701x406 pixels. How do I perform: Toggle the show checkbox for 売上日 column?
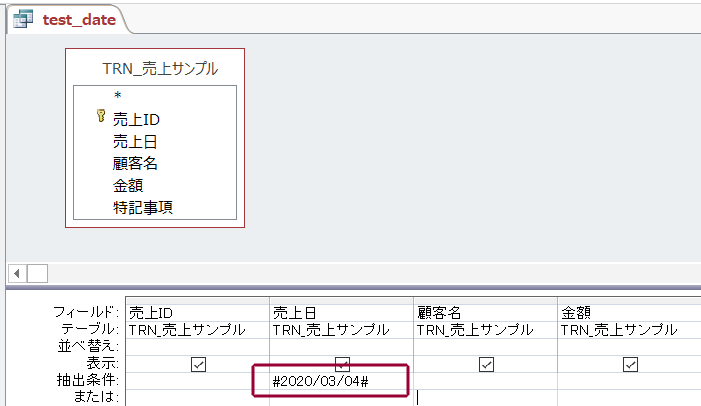(x=341, y=364)
